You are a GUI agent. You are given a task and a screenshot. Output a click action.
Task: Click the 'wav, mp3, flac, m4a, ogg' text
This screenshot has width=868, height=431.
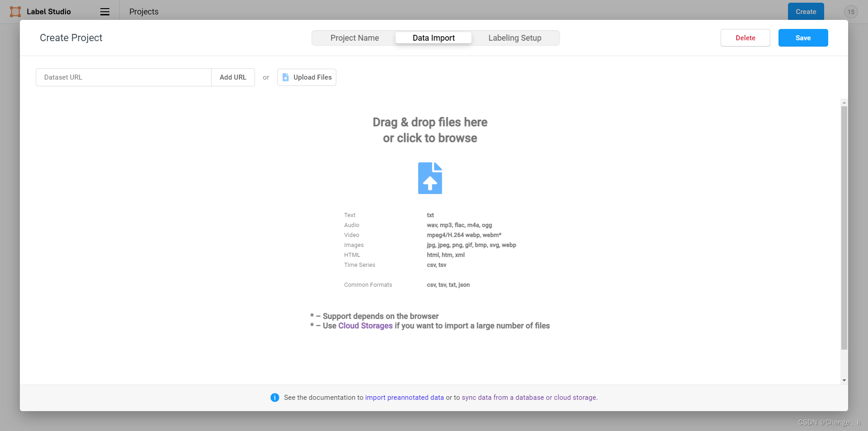pyautogui.click(x=459, y=225)
